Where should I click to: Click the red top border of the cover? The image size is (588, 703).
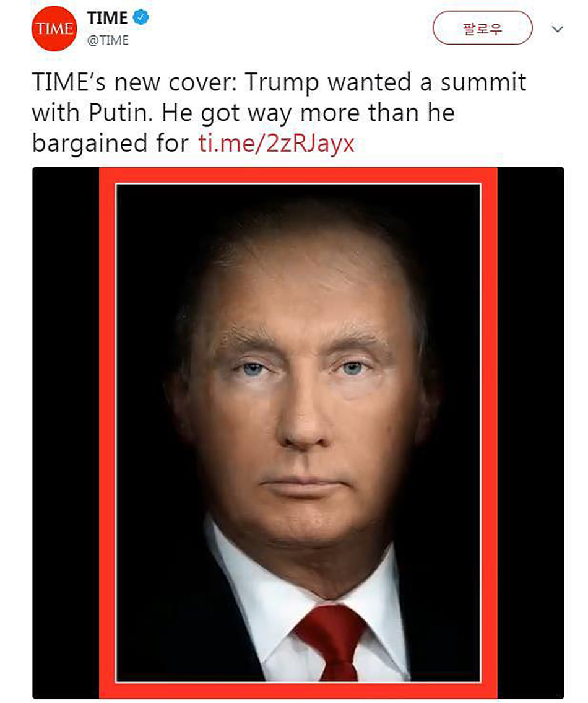(298, 175)
